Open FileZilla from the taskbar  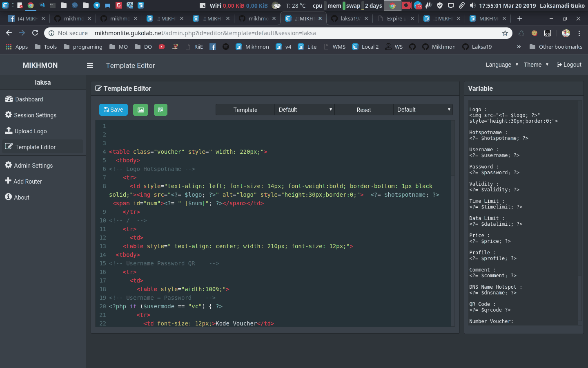pos(119,6)
